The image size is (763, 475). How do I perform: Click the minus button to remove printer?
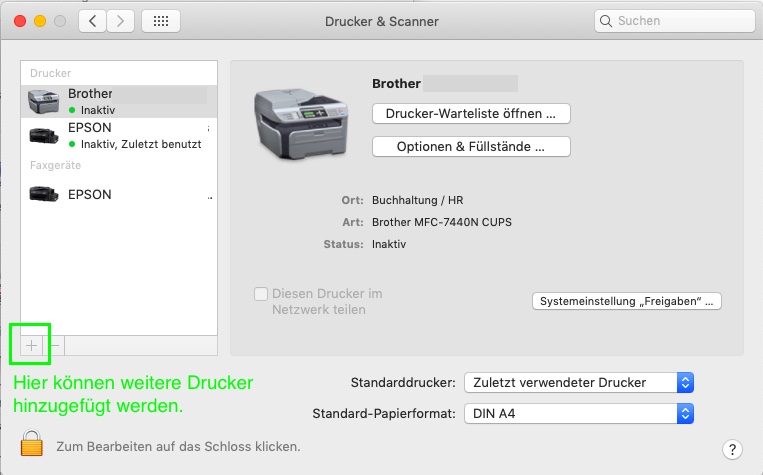(55, 345)
